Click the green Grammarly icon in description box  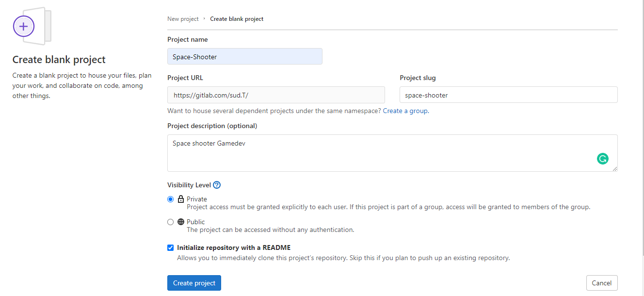(x=602, y=159)
